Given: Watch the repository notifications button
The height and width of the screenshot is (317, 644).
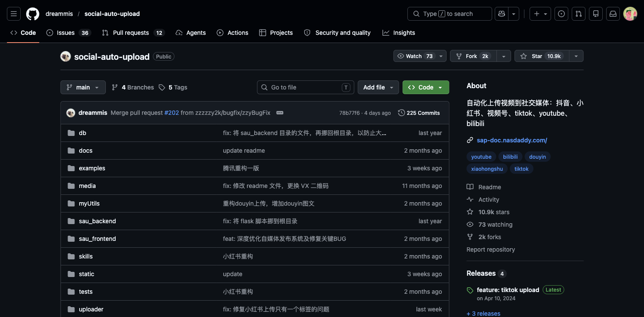Looking at the screenshot, I should pos(420,56).
